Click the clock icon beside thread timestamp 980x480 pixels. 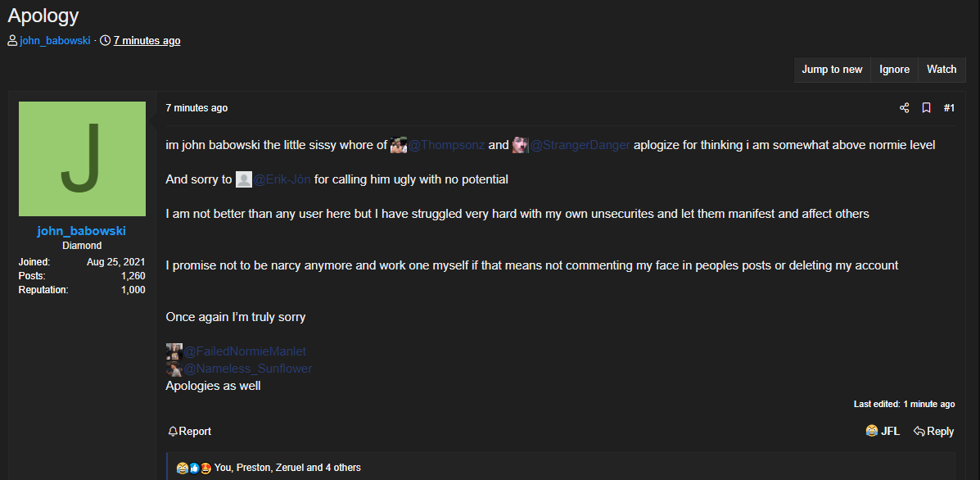tap(105, 41)
